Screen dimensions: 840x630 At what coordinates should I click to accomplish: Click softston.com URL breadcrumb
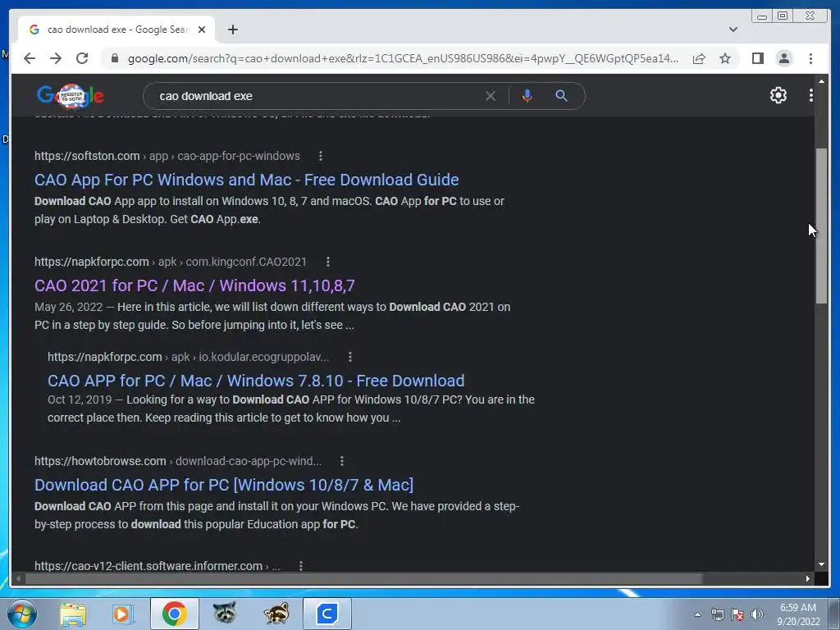point(167,156)
